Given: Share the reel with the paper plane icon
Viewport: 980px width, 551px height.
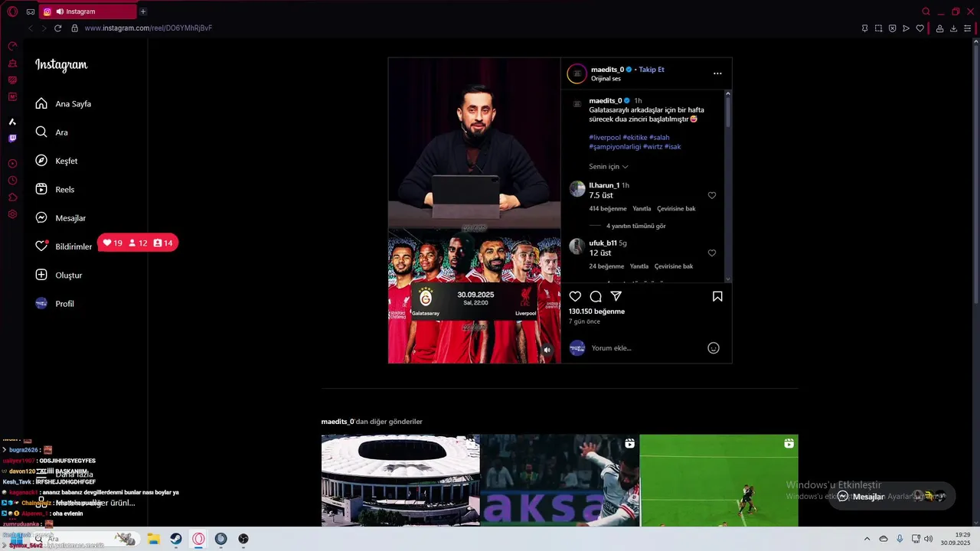Looking at the screenshot, I should click(x=616, y=296).
